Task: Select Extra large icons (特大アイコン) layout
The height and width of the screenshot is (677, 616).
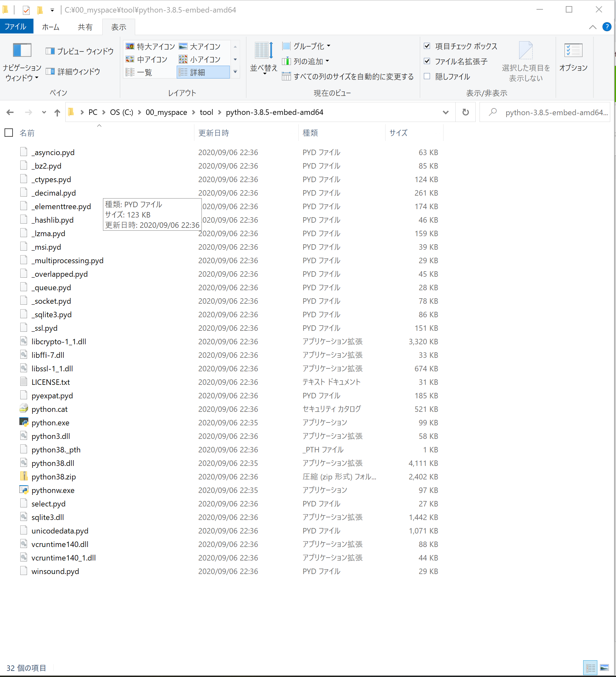Action: (150, 46)
